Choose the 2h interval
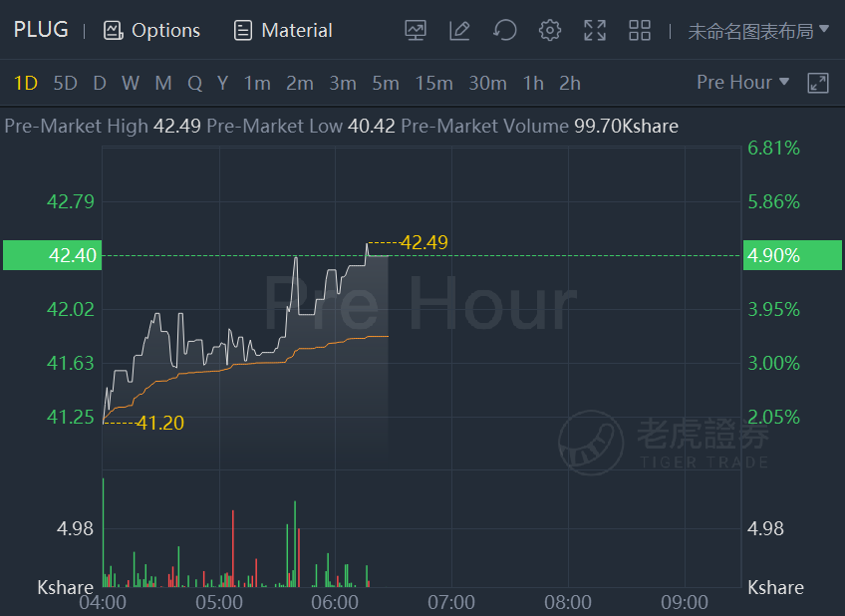This screenshot has width=845, height=616. point(570,84)
